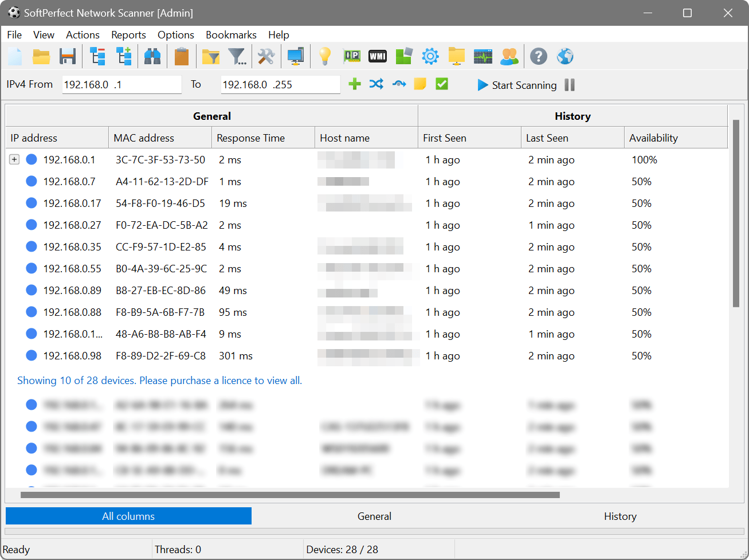Click the users accounts icon

coord(509,56)
